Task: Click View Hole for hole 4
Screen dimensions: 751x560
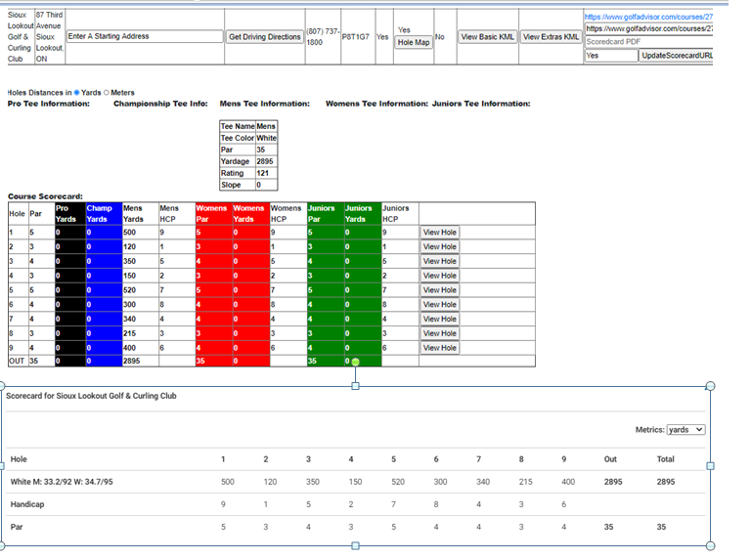Action: coord(440,276)
